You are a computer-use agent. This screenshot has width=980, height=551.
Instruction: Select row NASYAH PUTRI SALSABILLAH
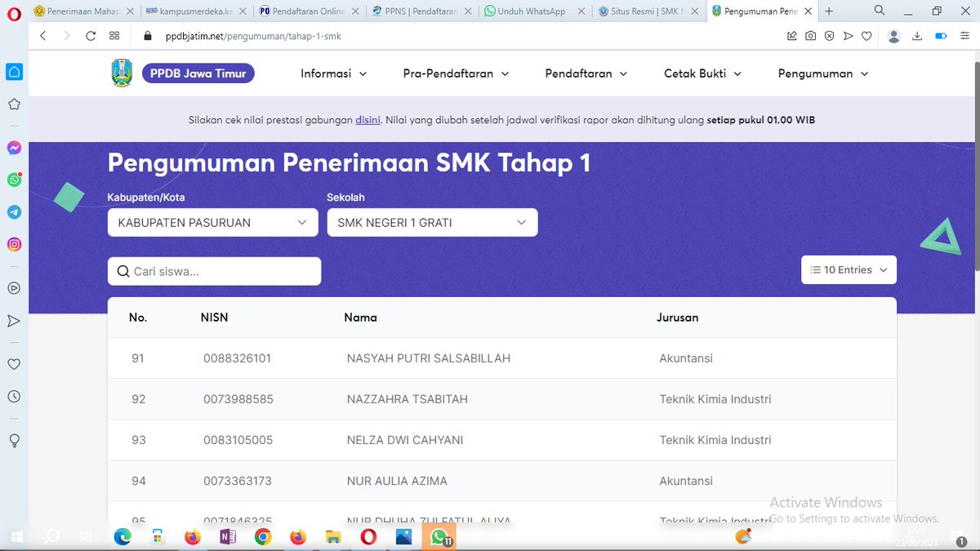click(x=502, y=358)
